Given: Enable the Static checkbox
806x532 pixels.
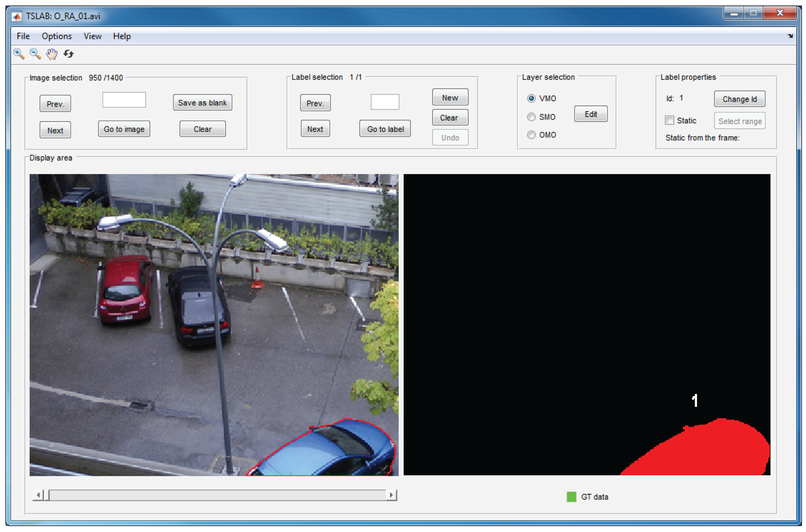Looking at the screenshot, I should point(670,120).
